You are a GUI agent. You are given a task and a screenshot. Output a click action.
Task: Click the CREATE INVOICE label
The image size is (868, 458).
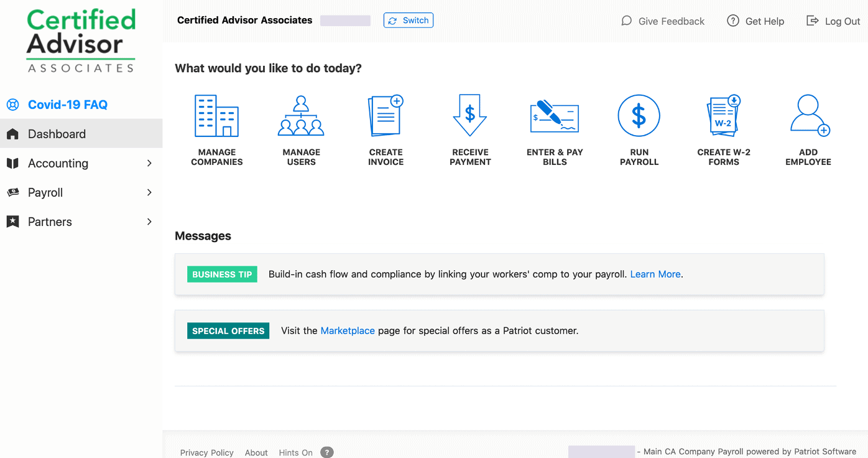click(x=386, y=157)
